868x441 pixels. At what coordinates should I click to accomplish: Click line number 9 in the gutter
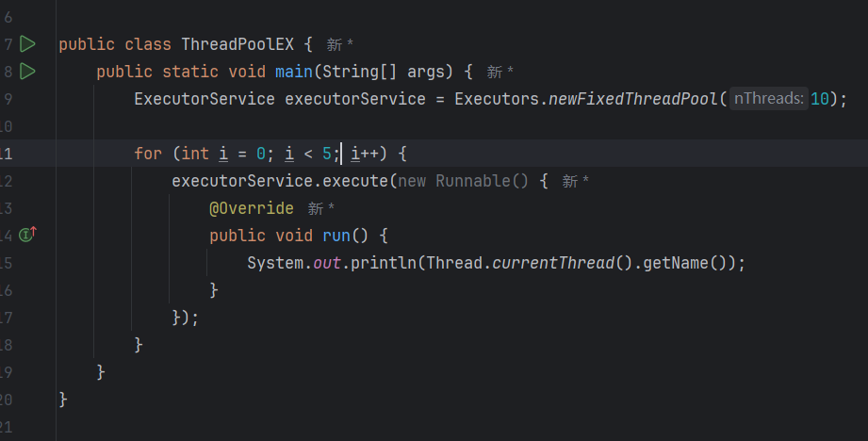(x=8, y=99)
